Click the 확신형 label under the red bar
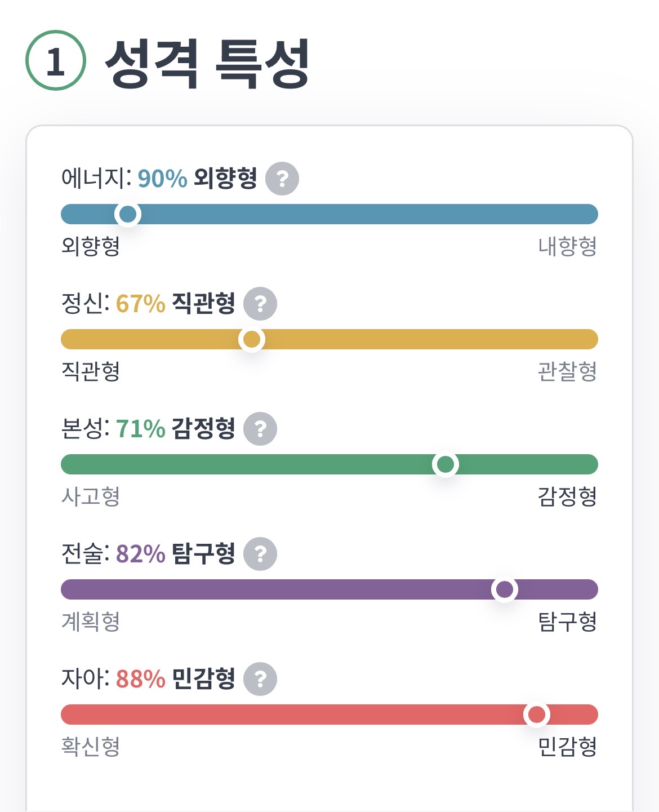 tap(91, 747)
